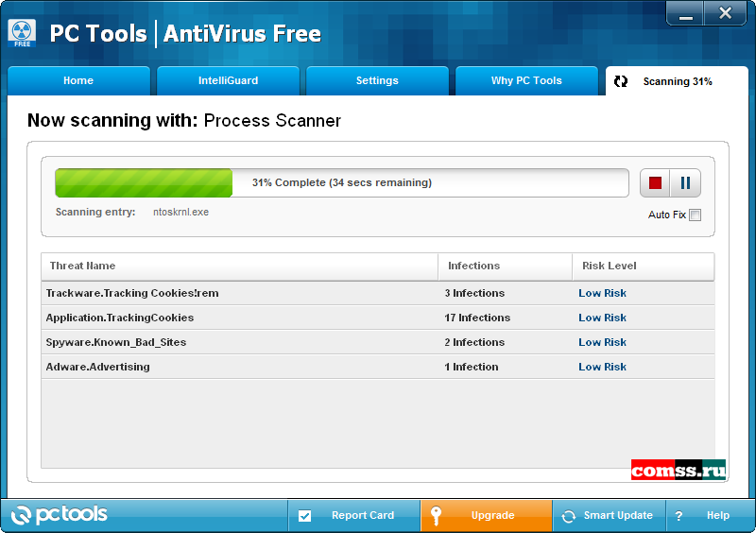
Task: Open Low Risk link for Spyware.Known_Bad_Sites
Action: pyautogui.click(x=602, y=342)
